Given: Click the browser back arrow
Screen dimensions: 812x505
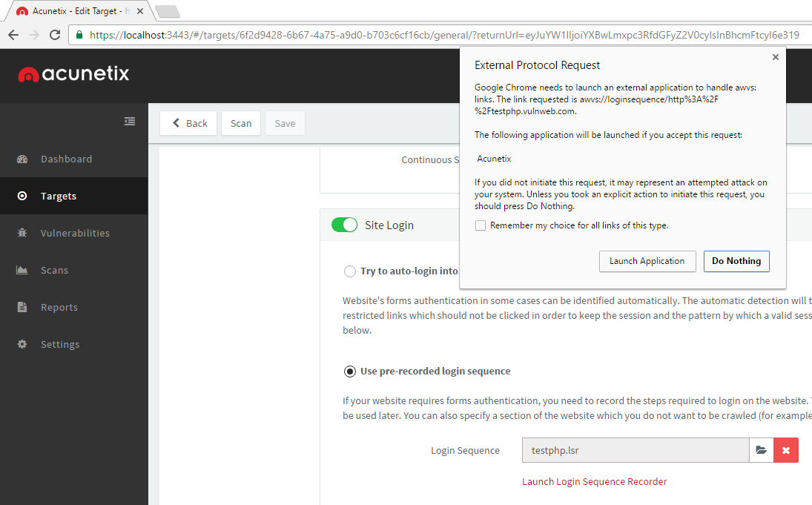Looking at the screenshot, I should point(13,35).
